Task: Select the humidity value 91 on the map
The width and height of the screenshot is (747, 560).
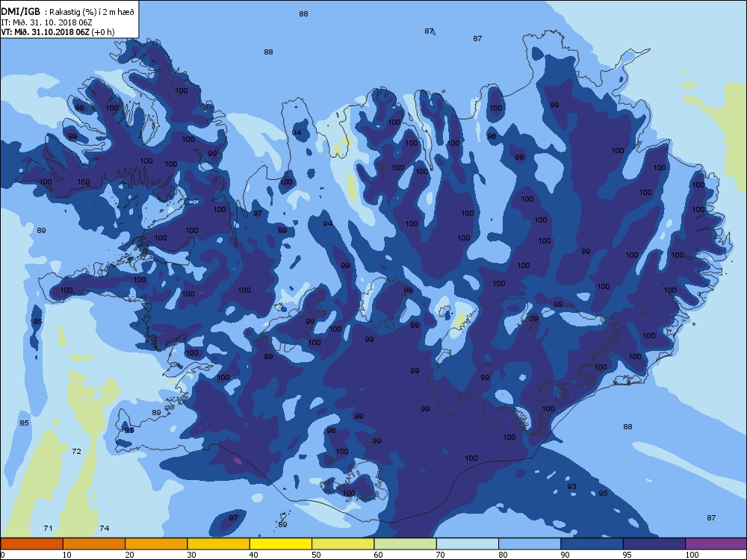Action: click(128, 431)
